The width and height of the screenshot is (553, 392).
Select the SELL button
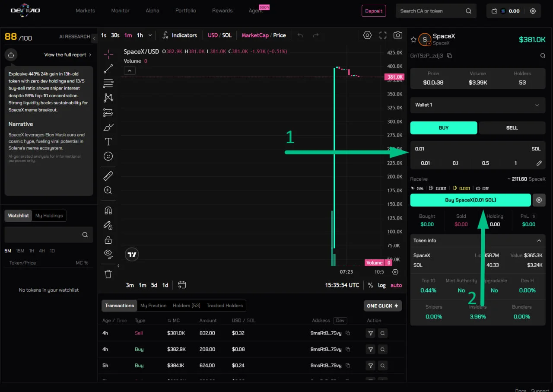click(x=512, y=128)
